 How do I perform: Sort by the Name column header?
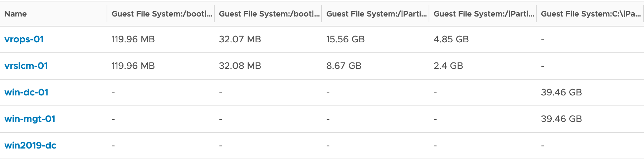coord(15,14)
